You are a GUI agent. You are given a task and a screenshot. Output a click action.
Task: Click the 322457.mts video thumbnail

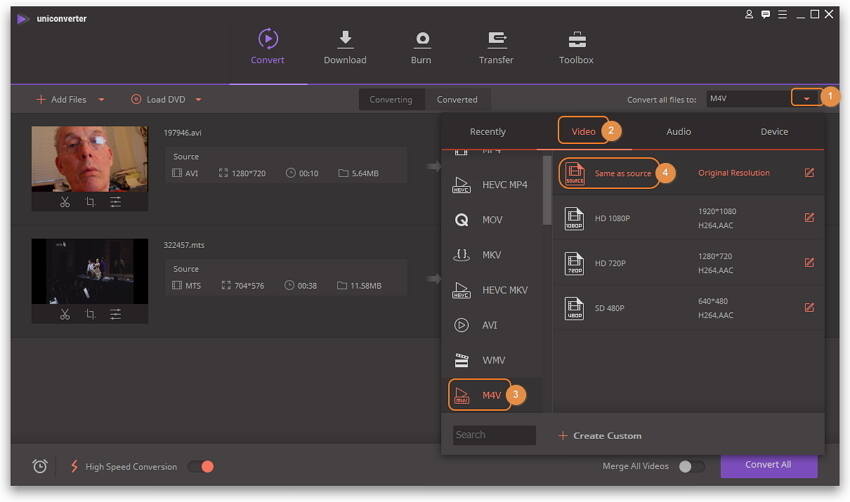tap(89, 271)
